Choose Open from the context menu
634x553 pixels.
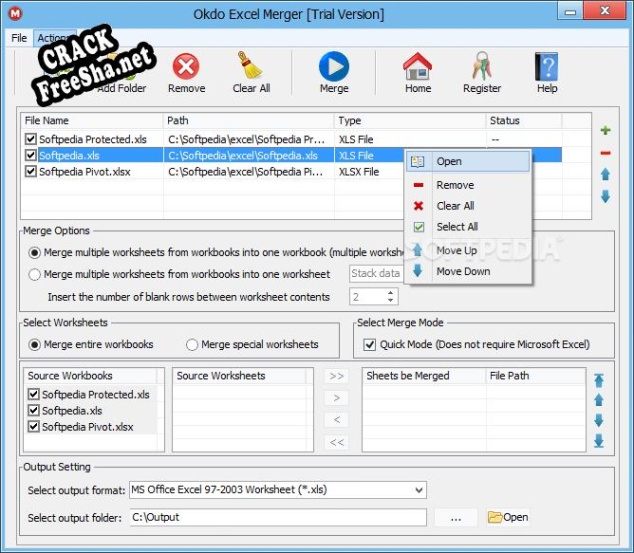448,162
